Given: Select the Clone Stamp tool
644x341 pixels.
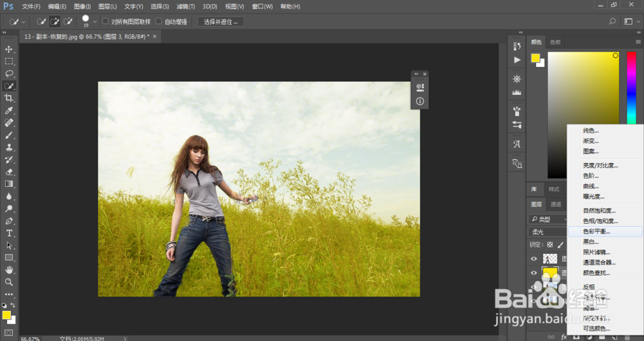Looking at the screenshot, I should point(8,147).
